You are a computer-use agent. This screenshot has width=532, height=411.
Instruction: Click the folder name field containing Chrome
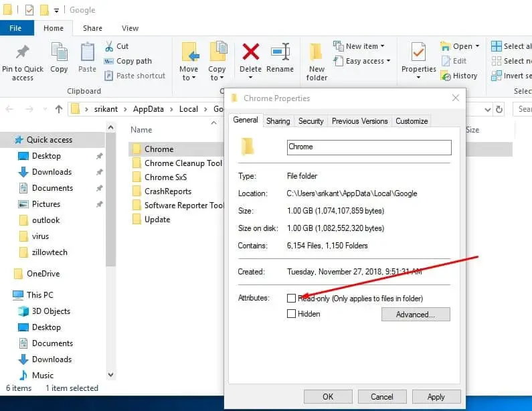point(369,147)
